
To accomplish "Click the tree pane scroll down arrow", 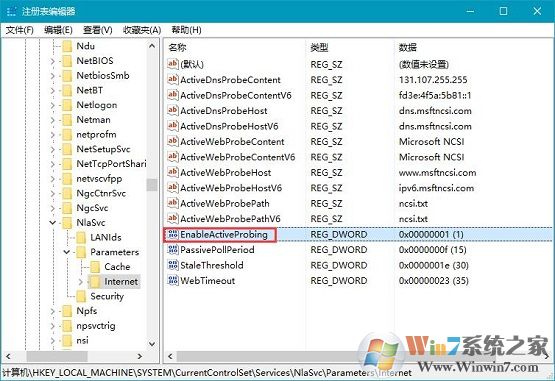I will pos(152,343).
